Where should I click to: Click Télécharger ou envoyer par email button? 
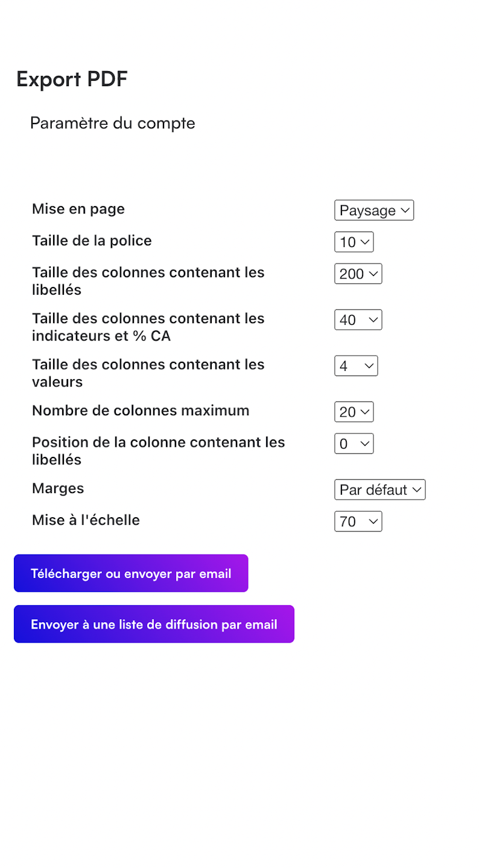pos(131,573)
